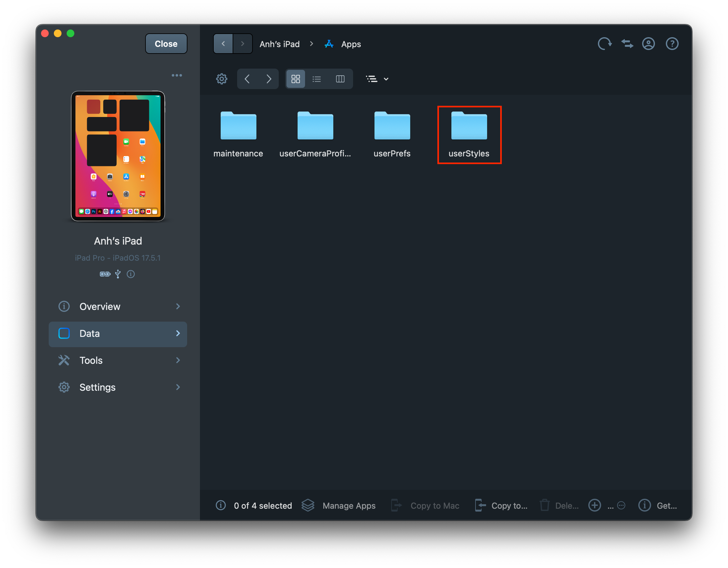Viewport: 728px width, 568px height.
Task: Expand the Overview section chevron
Action: tap(178, 306)
